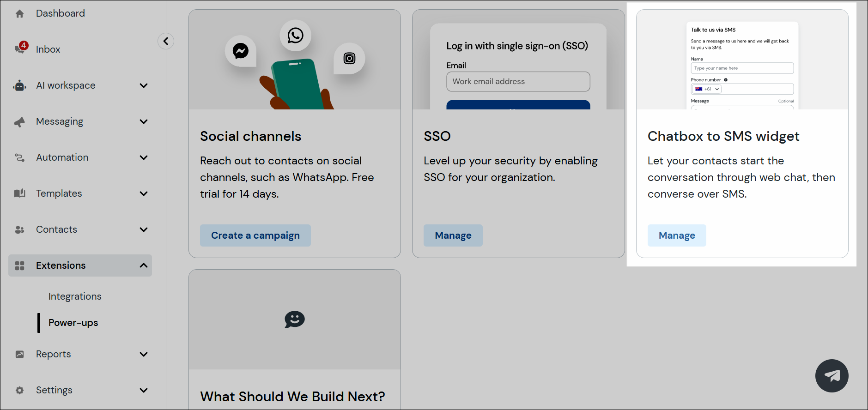Viewport: 868px width, 410px height.
Task: Click the Extensions grid icon
Action: [19, 265]
